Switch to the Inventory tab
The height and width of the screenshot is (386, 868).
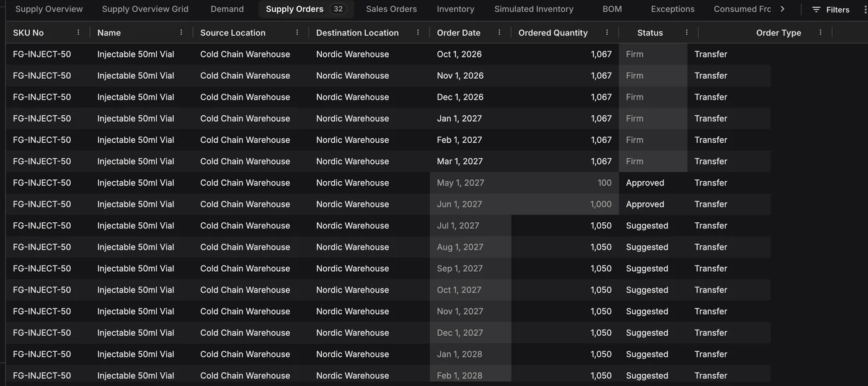pyautogui.click(x=456, y=9)
